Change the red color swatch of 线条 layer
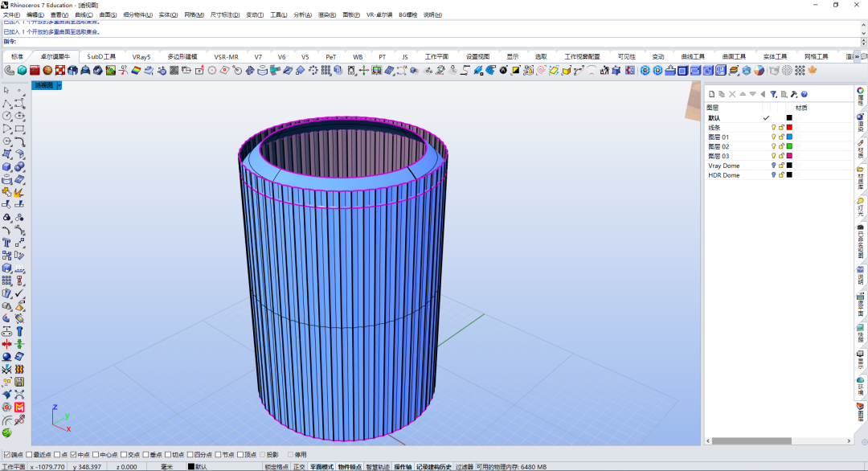 [789, 127]
